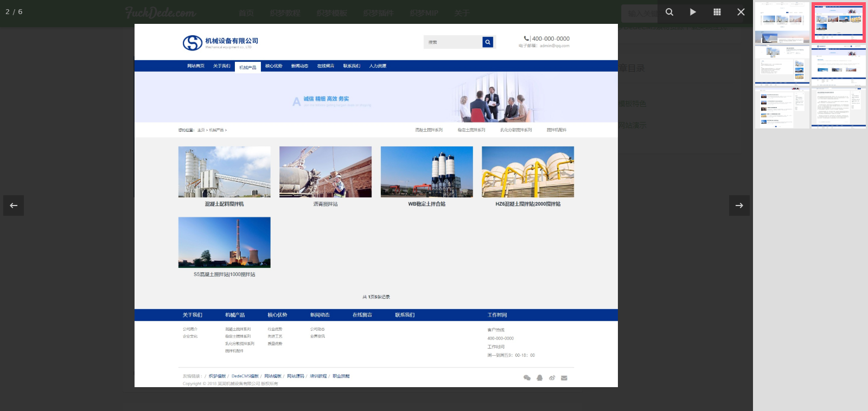868x411 pixels.
Task: Go to previous image with left arrow
Action: pos(14,206)
